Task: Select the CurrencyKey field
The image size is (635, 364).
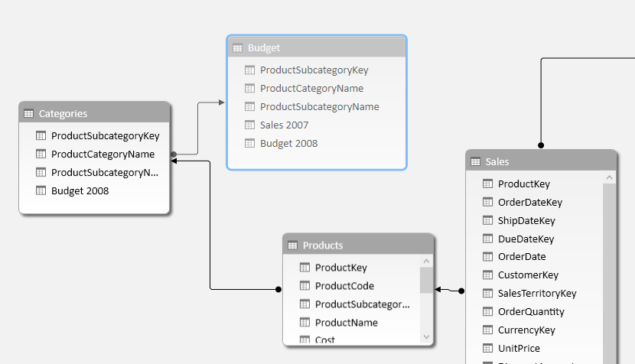Action: [526, 330]
